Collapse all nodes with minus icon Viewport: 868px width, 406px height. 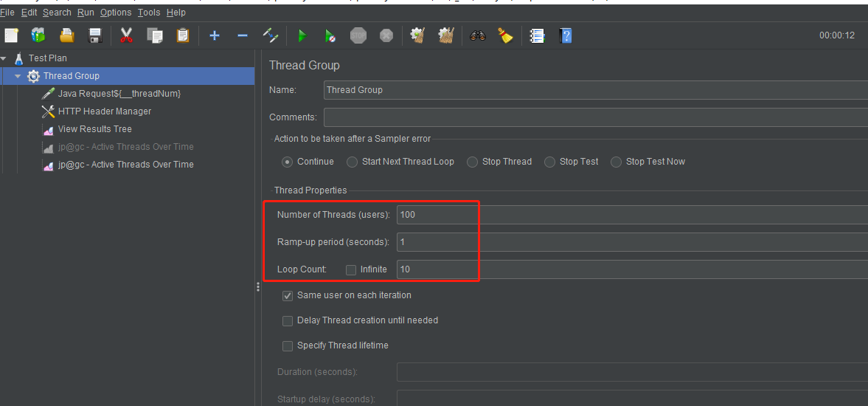click(243, 36)
